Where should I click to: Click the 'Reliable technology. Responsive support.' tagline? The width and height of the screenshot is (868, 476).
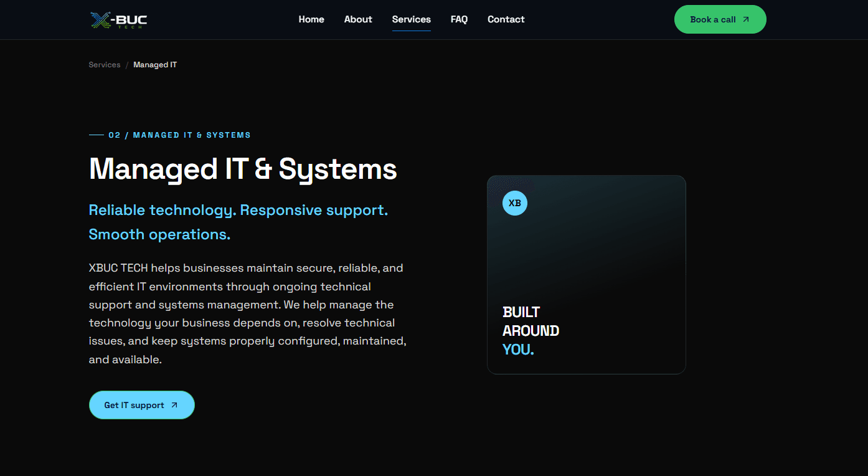pyautogui.click(x=238, y=211)
